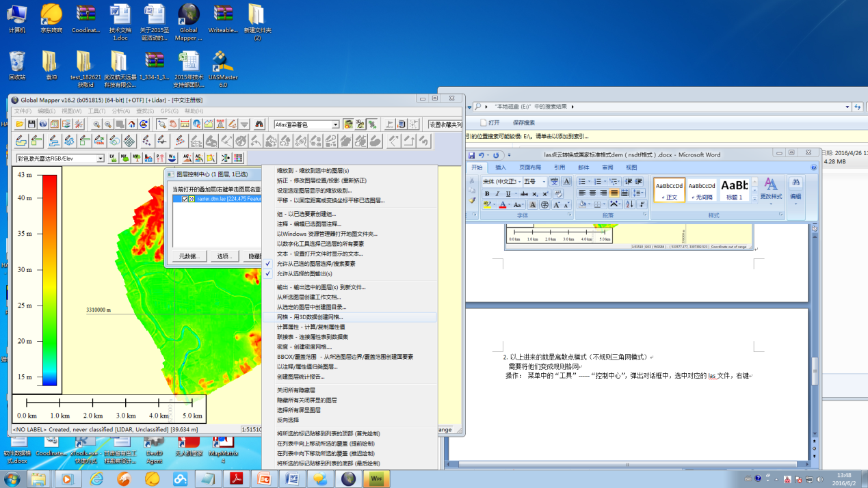The image size is (868, 488).
Task: Choose grid creation from 3D data menu item
Action: (350, 317)
